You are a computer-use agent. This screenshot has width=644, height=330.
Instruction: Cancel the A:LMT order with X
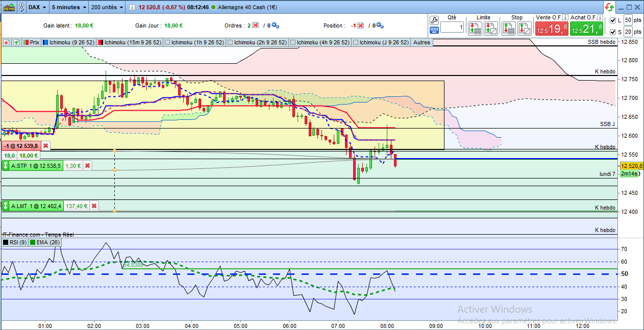pos(94,206)
